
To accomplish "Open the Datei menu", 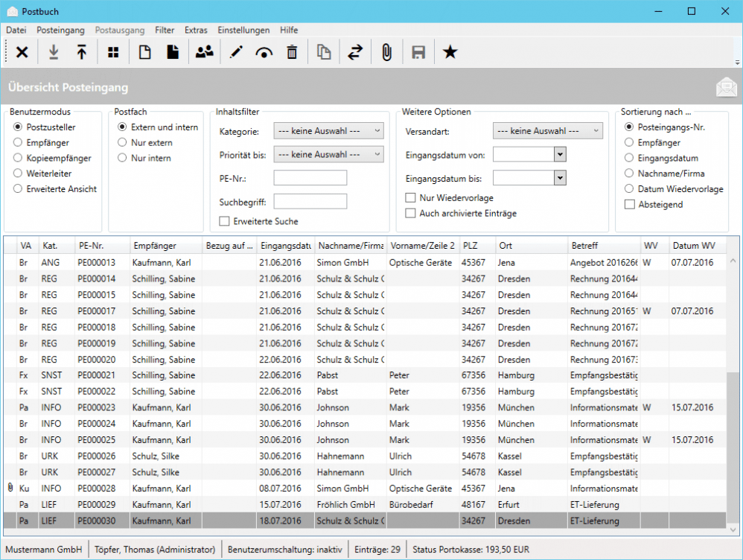I will click(x=16, y=30).
